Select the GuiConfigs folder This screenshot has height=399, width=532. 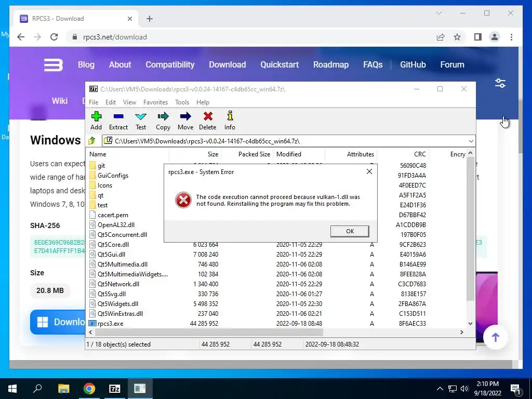(x=113, y=176)
